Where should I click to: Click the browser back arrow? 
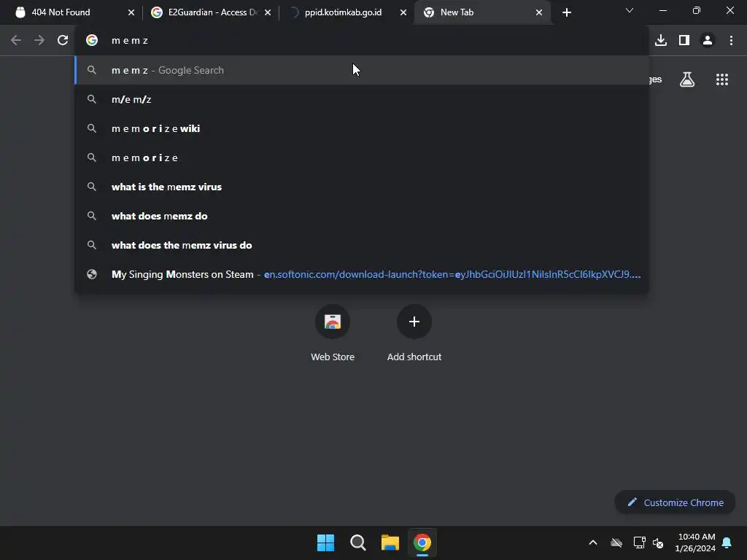tap(16, 41)
